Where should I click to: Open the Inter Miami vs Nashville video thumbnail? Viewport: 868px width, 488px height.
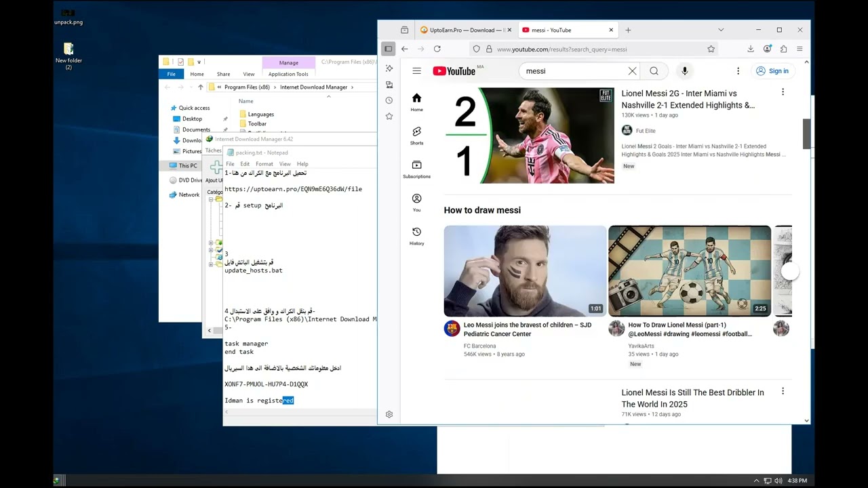tap(529, 136)
